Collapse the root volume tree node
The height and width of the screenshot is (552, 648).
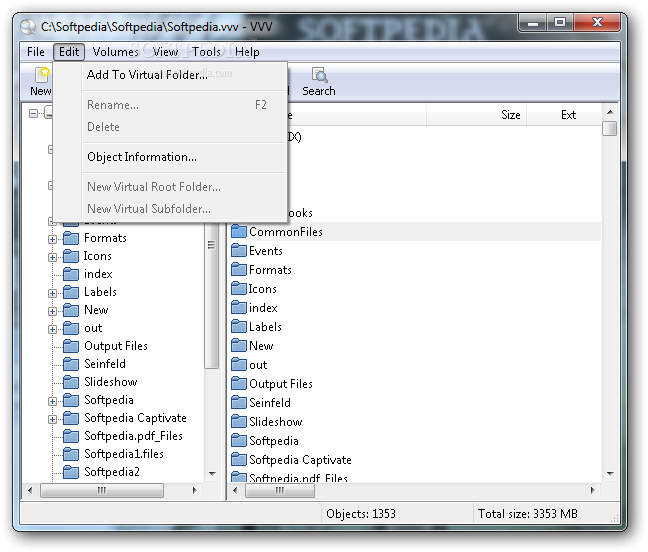(x=33, y=113)
